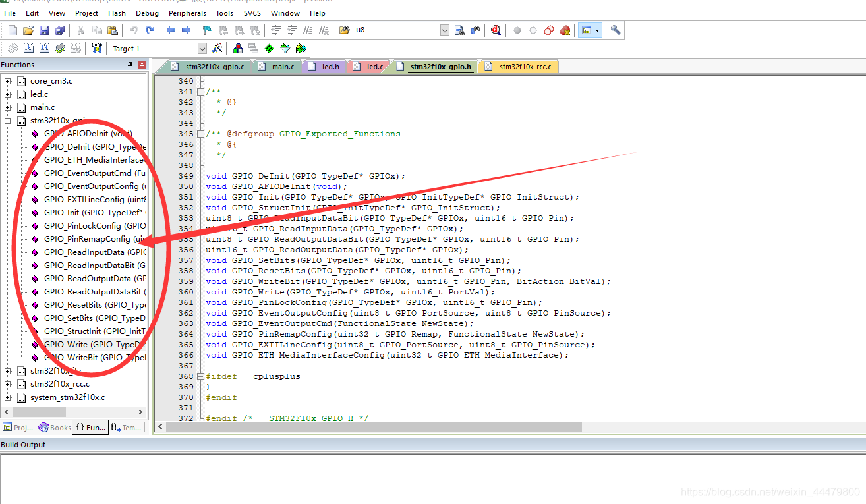
Task: Click the editor horizontal scrollbar
Action: 511,427
